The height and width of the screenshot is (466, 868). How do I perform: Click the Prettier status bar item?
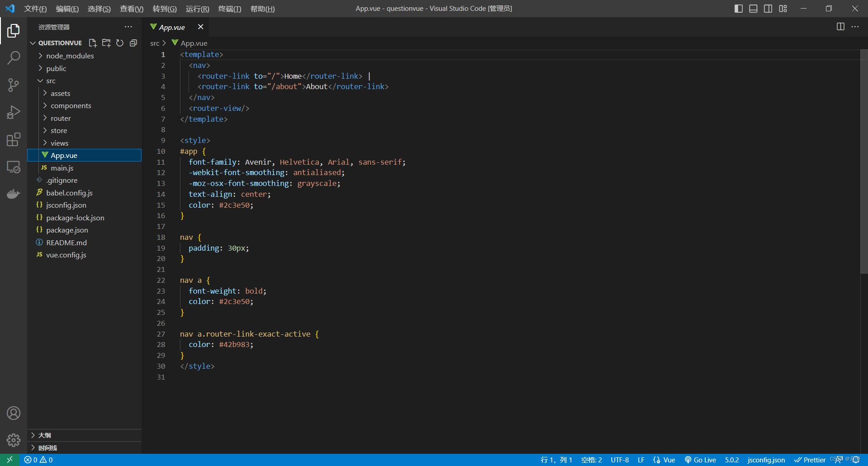(x=810, y=460)
